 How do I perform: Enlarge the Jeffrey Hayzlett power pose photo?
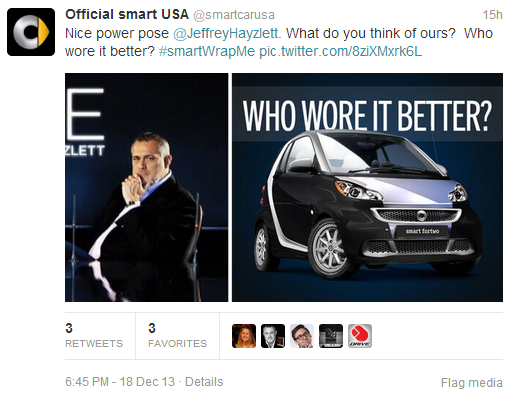147,187
